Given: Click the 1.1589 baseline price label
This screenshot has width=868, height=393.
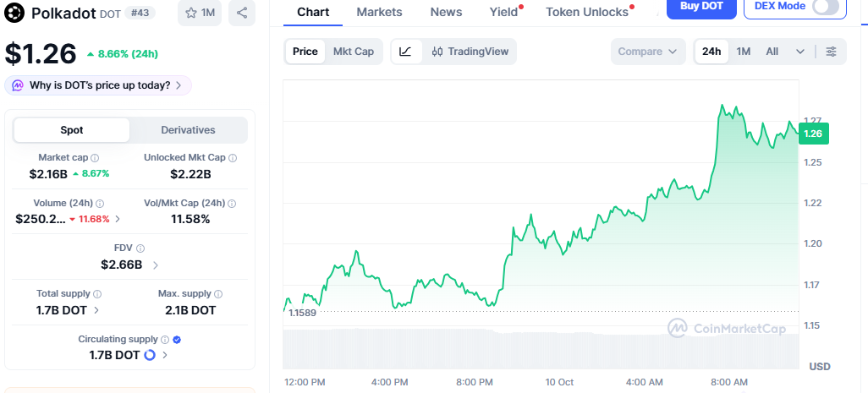Looking at the screenshot, I should point(302,313).
